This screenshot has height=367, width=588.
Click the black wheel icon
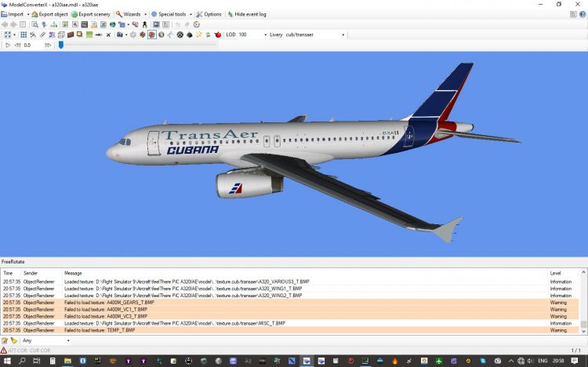click(x=180, y=35)
